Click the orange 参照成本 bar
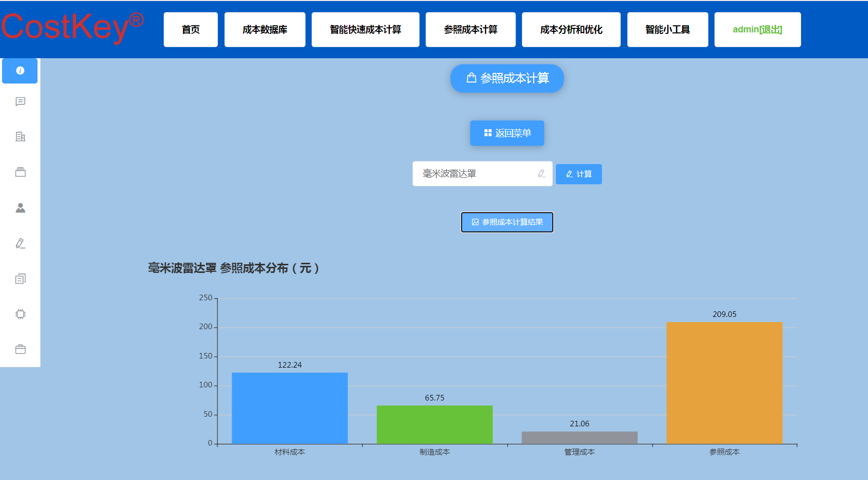This screenshot has height=480, width=868. point(725,383)
